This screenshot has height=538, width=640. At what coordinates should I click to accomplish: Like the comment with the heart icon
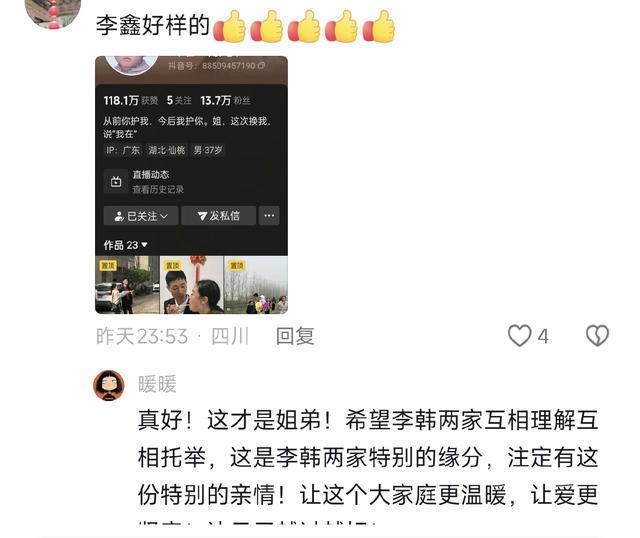point(519,336)
